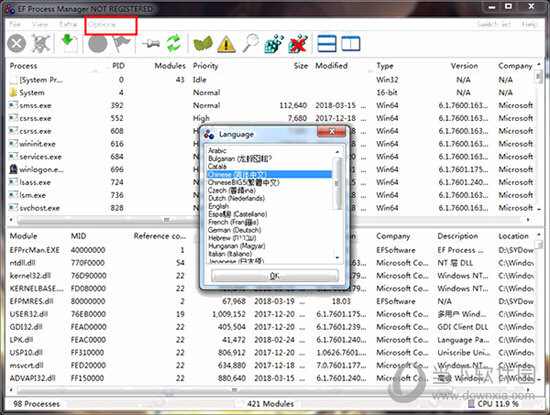Open the Extra menu
The height and width of the screenshot is (415, 550).
(x=68, y=24)
